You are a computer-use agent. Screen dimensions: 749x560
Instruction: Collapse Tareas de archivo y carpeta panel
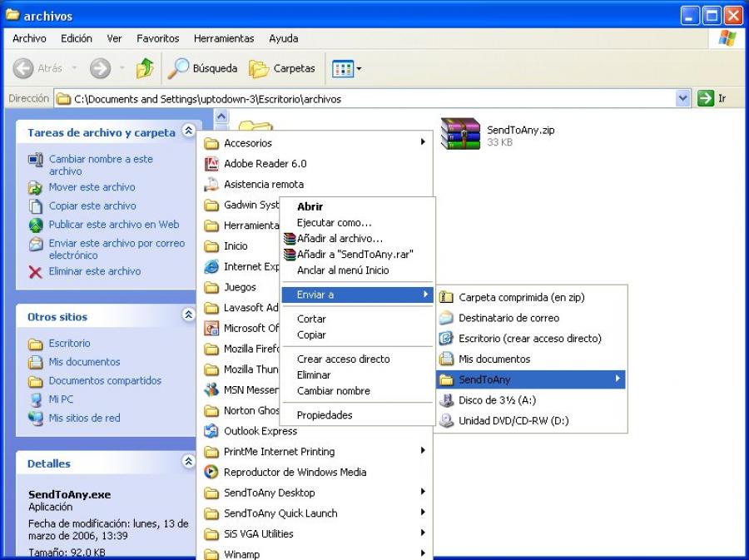coord(188,130)
